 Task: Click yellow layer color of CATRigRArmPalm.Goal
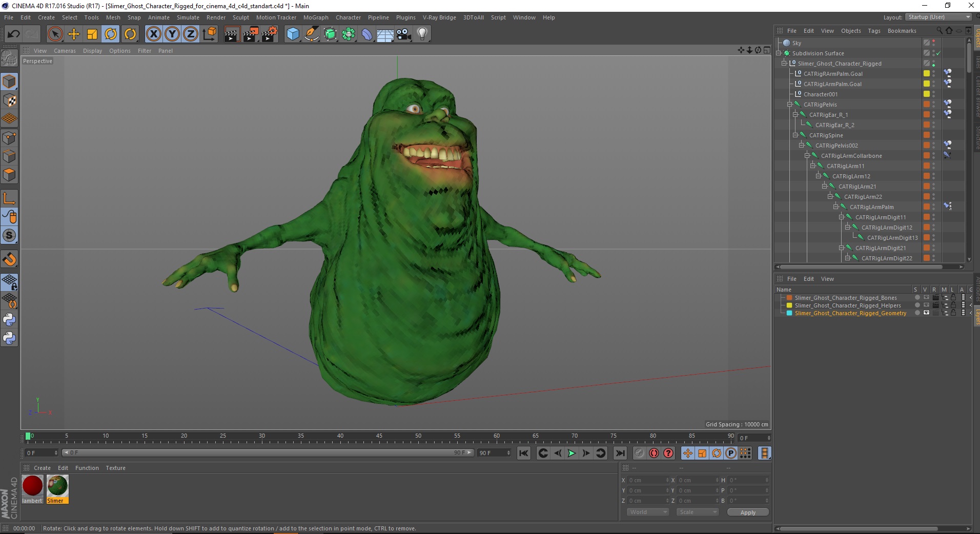tap(927, 73)
